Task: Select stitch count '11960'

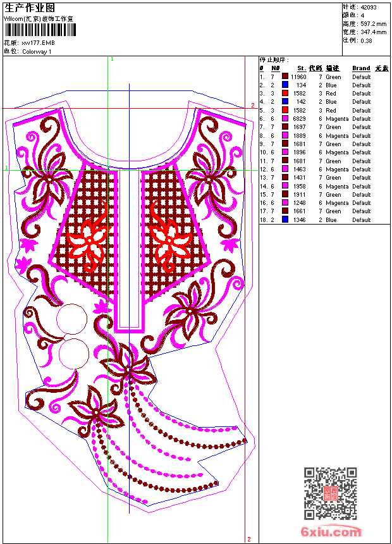Action: click(x=298, y=77)
